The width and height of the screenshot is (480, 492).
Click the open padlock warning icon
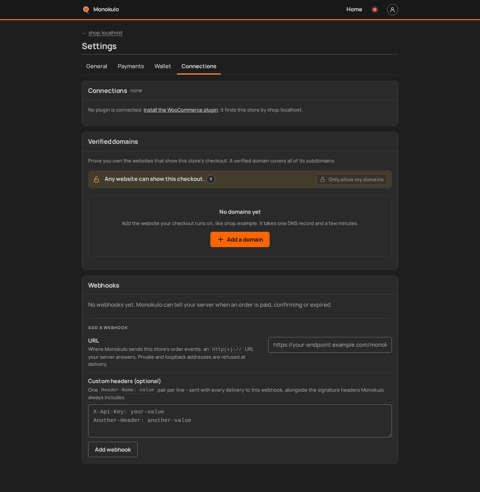click(96, 180)
